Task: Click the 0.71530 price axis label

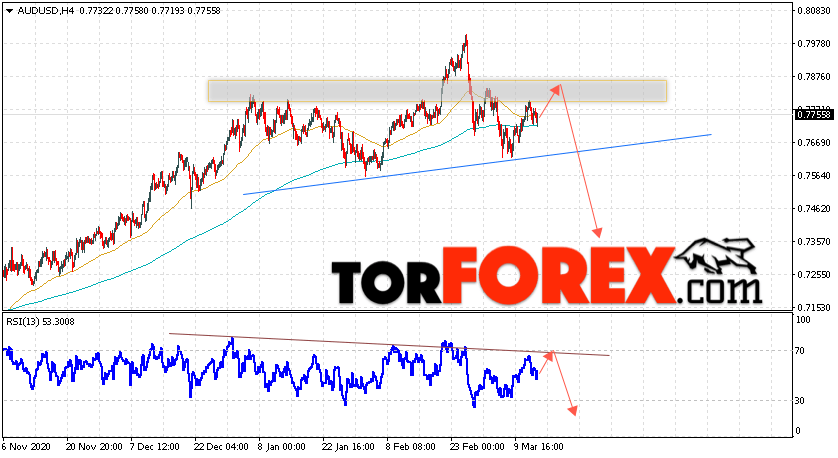Action: tap(814, 308)
